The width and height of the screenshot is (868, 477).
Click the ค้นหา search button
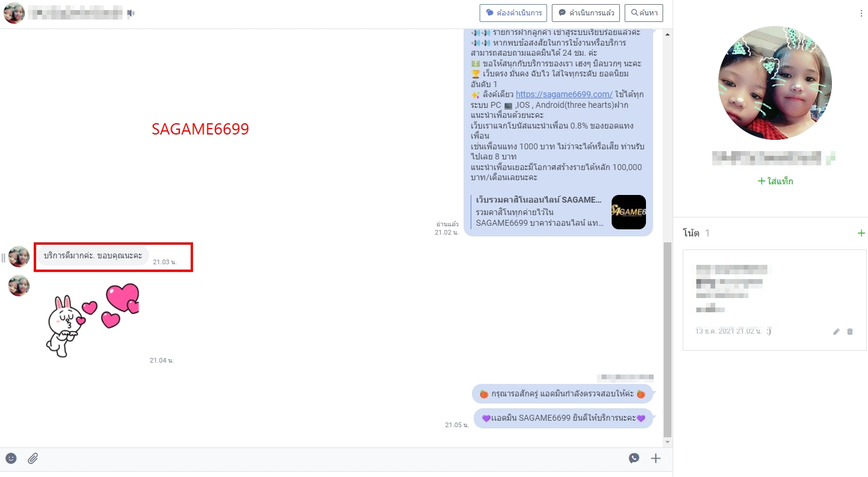pos(644,13)
